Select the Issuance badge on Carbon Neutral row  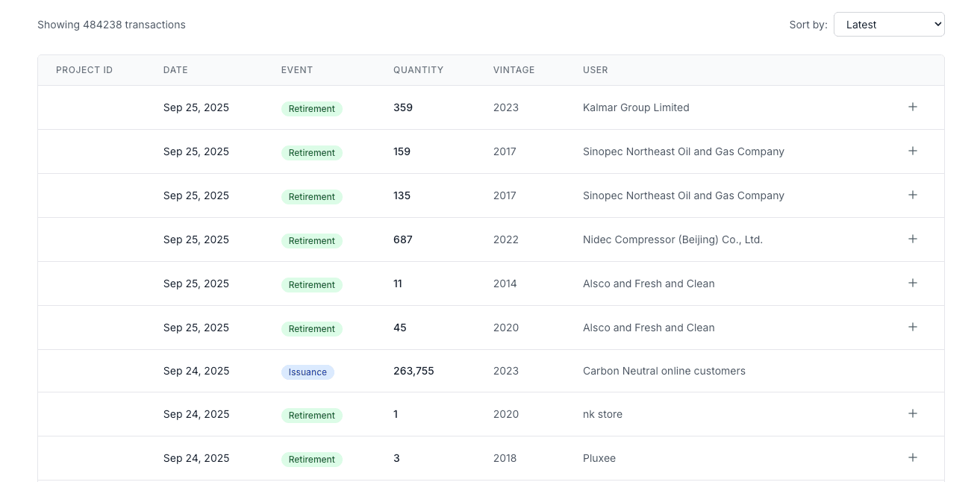[308, 372]
